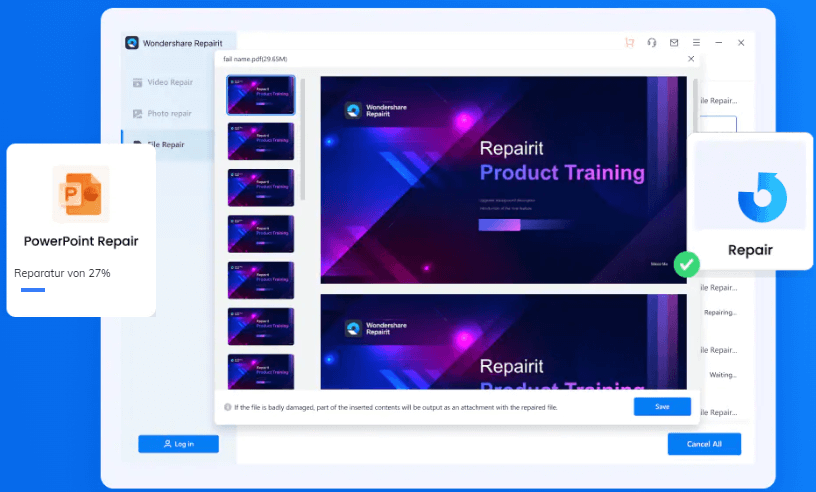Select Photo repair in sidebar
The height and width of the screenshot is (492, 816).
pos(168,113)
